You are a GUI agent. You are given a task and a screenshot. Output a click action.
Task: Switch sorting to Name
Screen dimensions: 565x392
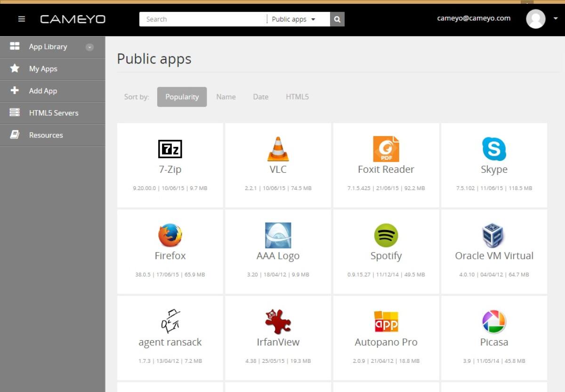pyautogui.click(x=226, y=96)
